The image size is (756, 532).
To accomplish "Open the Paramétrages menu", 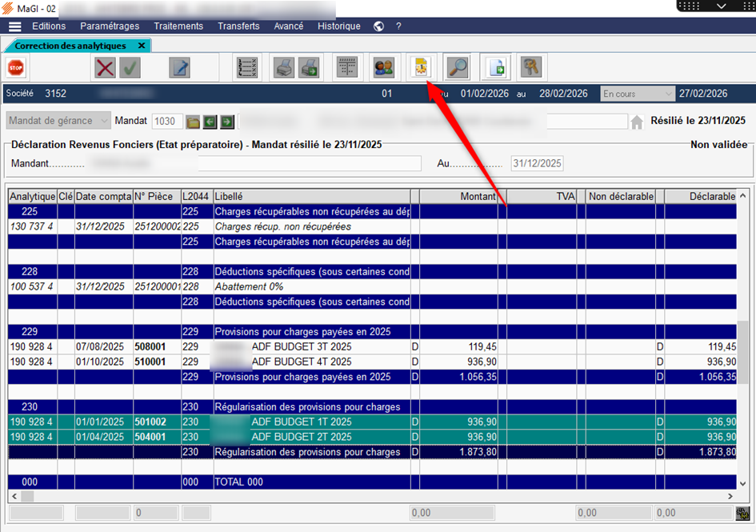I will (x=109, y=26).
